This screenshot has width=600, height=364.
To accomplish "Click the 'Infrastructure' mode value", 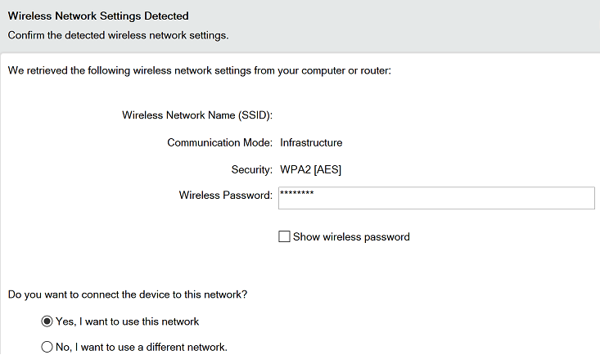I will coord(311,142).
